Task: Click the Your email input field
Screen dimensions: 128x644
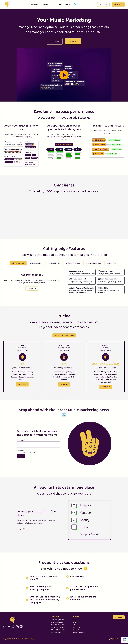Action: [x=38, y=444]
